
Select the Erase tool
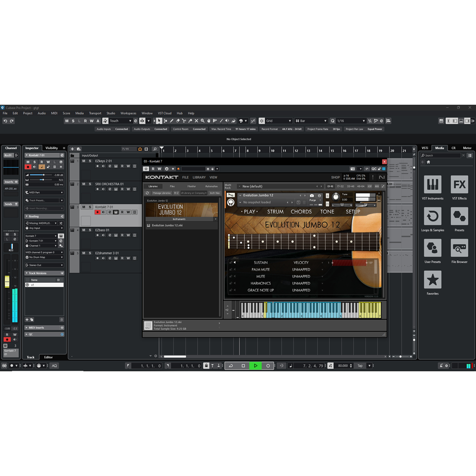[x=178, y=121]
